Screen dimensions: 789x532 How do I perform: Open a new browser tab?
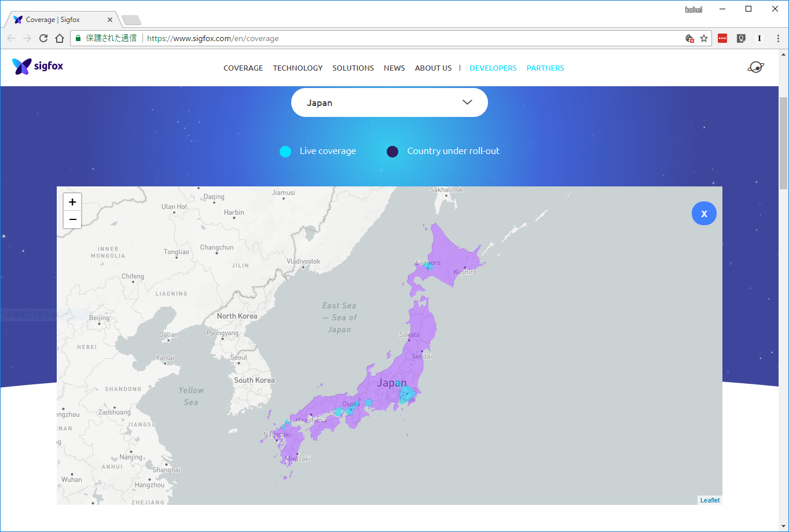[x=131, y=20]
